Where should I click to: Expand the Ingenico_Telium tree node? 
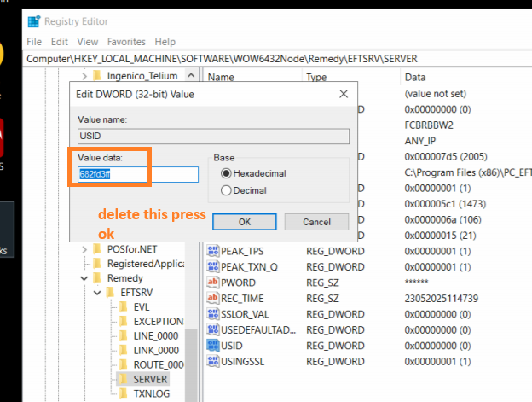[84, 76]
